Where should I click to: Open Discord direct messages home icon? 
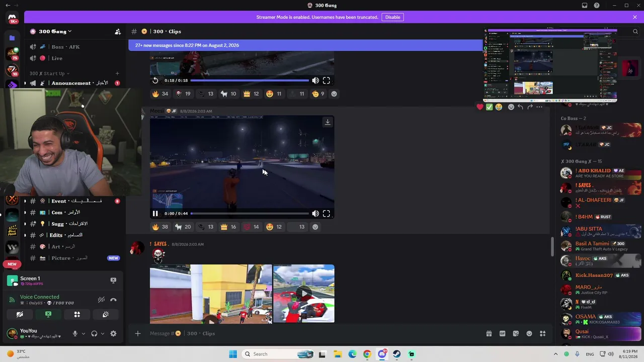click(12, 18)
